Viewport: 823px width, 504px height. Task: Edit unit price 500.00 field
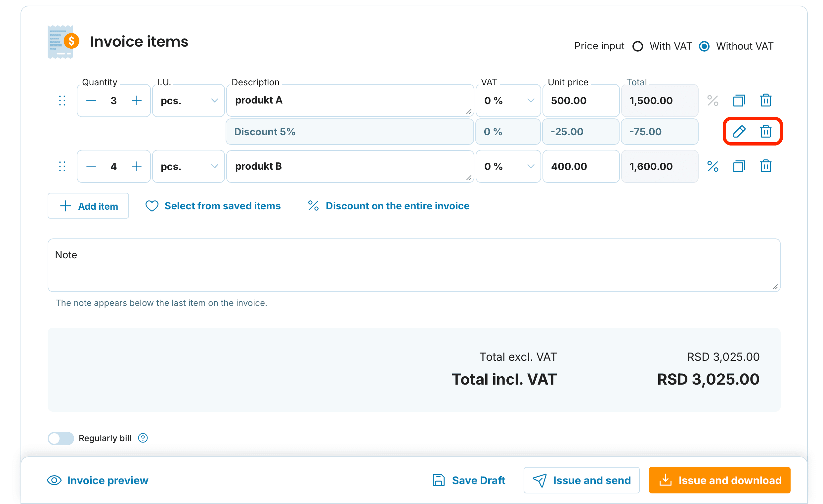point(581,101)
